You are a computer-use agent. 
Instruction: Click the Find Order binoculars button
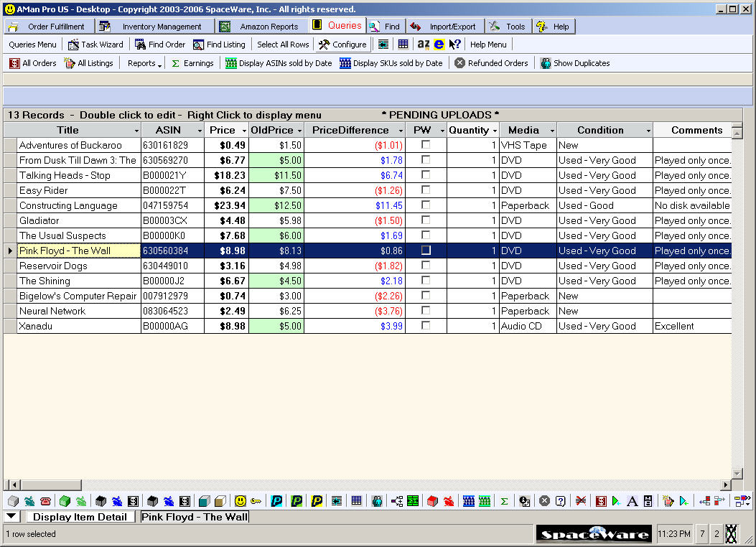pos(160,45)
